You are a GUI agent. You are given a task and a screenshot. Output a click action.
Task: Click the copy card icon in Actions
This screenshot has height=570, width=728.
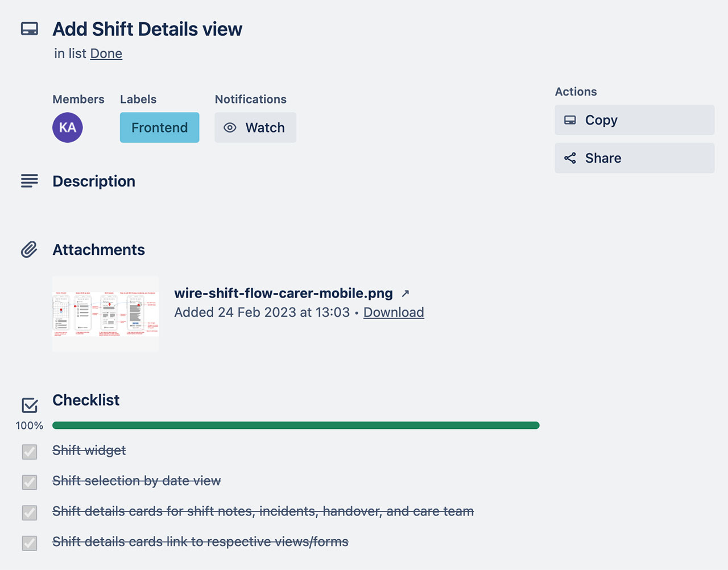[569, 120]
